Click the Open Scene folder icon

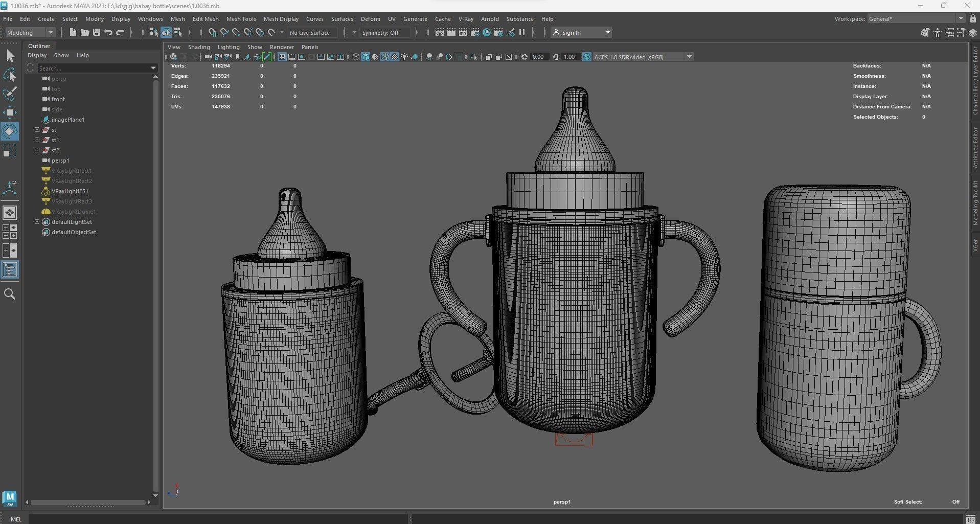pyautogui.click(x=84, y=32)
